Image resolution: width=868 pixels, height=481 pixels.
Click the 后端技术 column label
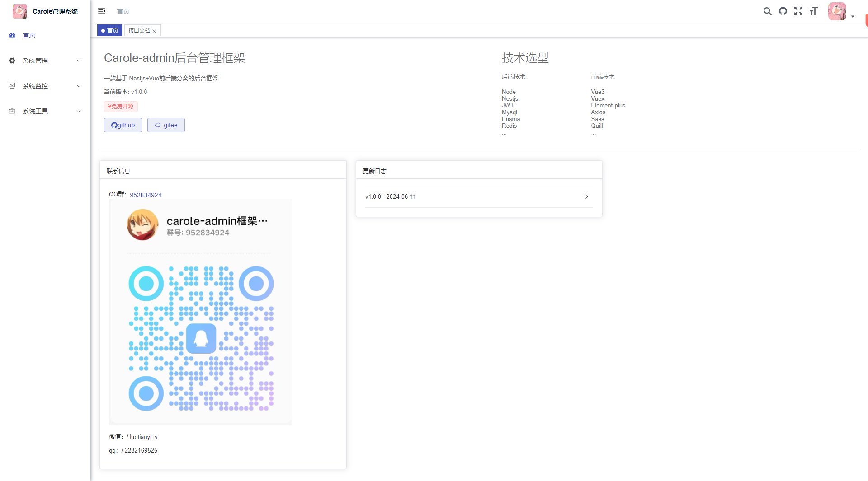[514, 77]
